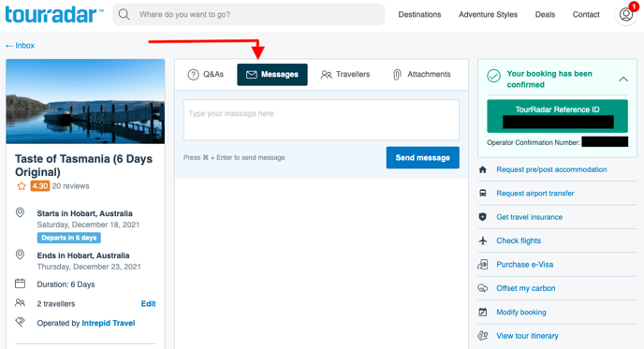Click the start location pin icon
The image size is (644, 349).
(20, 212)
